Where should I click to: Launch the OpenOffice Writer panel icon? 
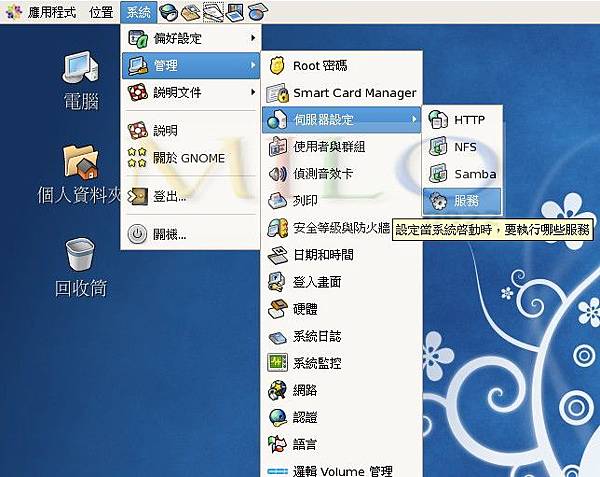(213, 12)
